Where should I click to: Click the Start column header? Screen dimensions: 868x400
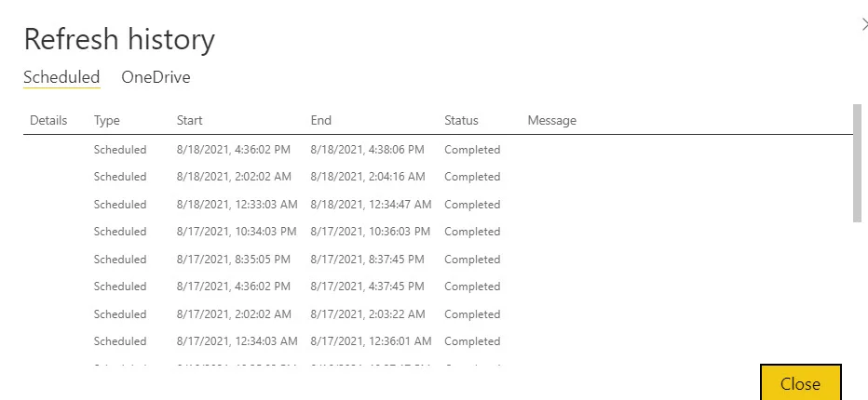tap(189, 120)
